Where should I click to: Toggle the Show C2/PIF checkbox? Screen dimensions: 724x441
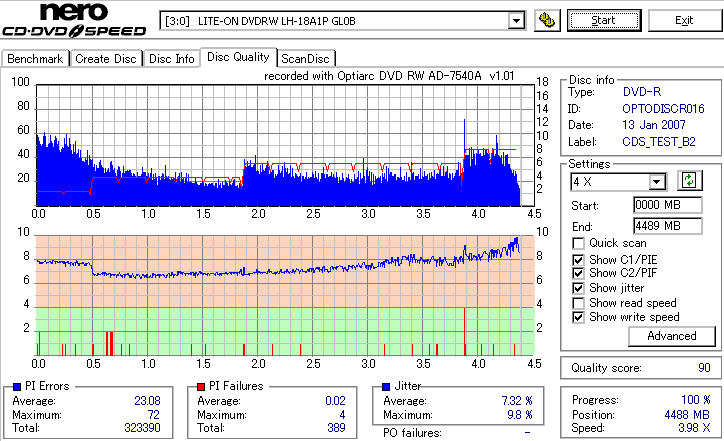(578, 273)
